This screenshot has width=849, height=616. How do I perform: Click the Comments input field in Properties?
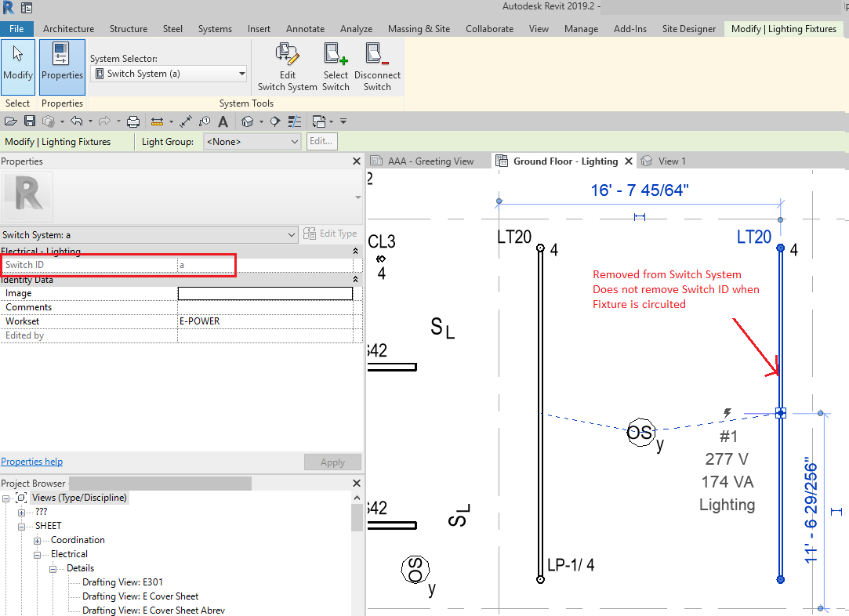pyautogui.click(x=265, y=306)
